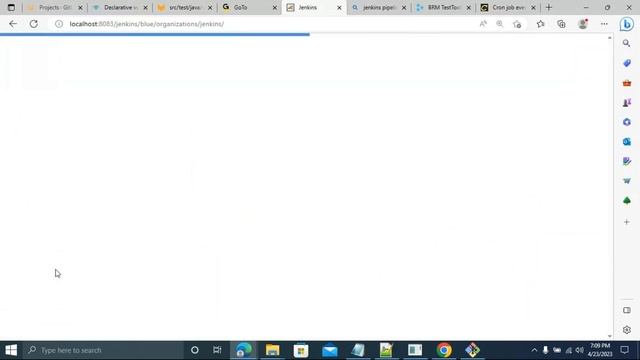The image size is (640, 360).
Task: Show hidden system tray icons
Action: coord(534,350)
